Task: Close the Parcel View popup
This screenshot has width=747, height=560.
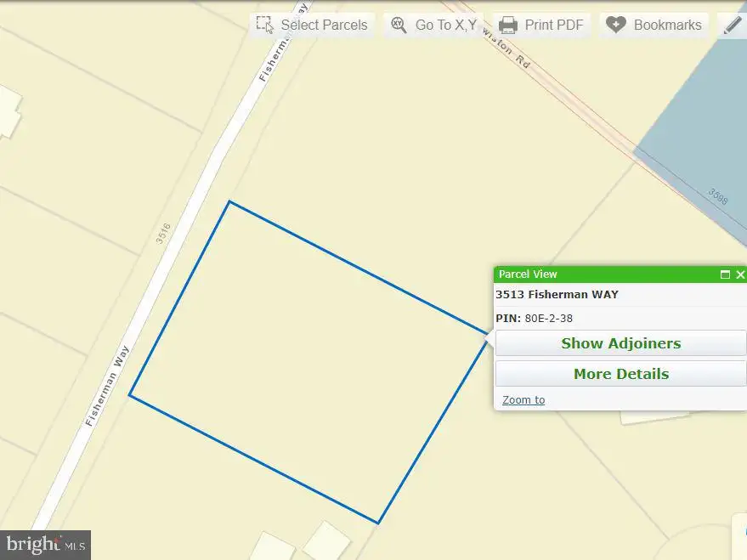Action: (x=740, y=274)
